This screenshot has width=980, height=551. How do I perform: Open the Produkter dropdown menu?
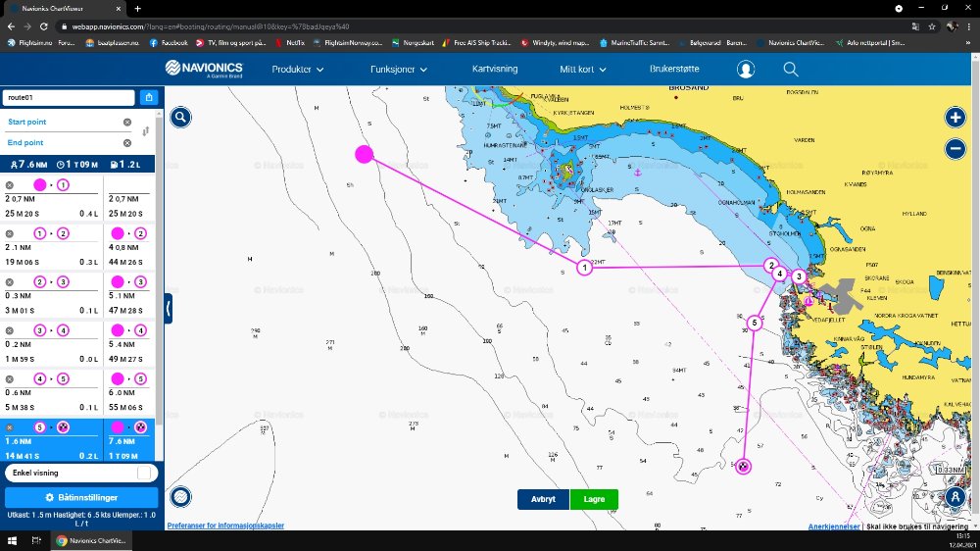pyautogui.click(x=298, y=70)
